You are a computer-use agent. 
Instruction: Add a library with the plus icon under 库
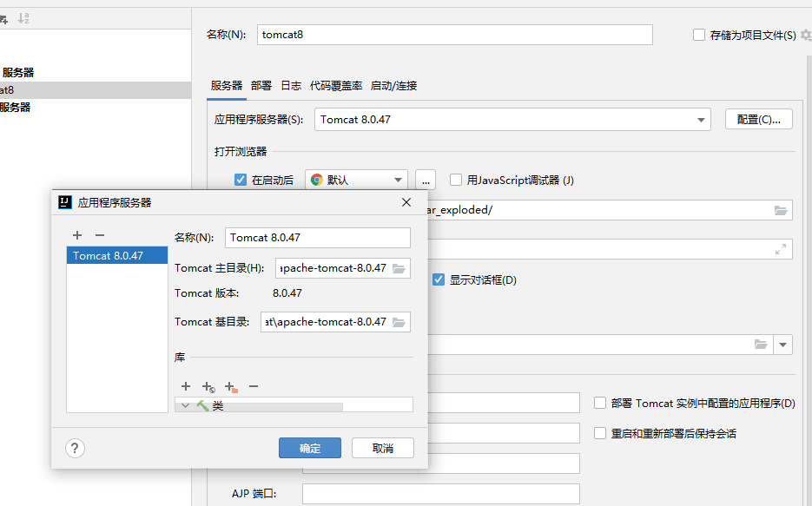[x=186, y=386]
